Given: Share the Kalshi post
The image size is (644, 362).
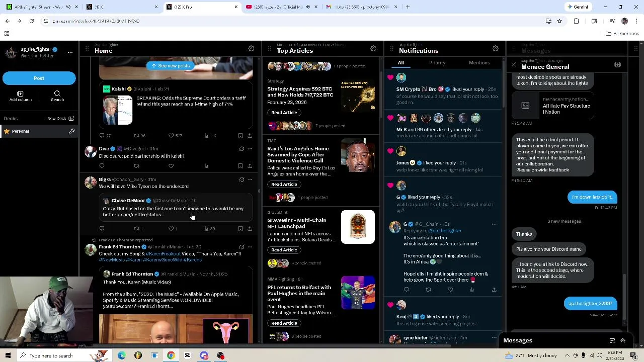Looking at the screenshot, I should (x=250, y=136).
